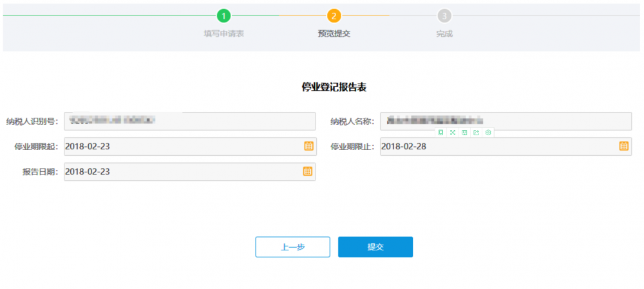This screenshot has height=289, width=644.
Task: Open calendar picker for 停业期限止 date
Action: tap(623, 146)
